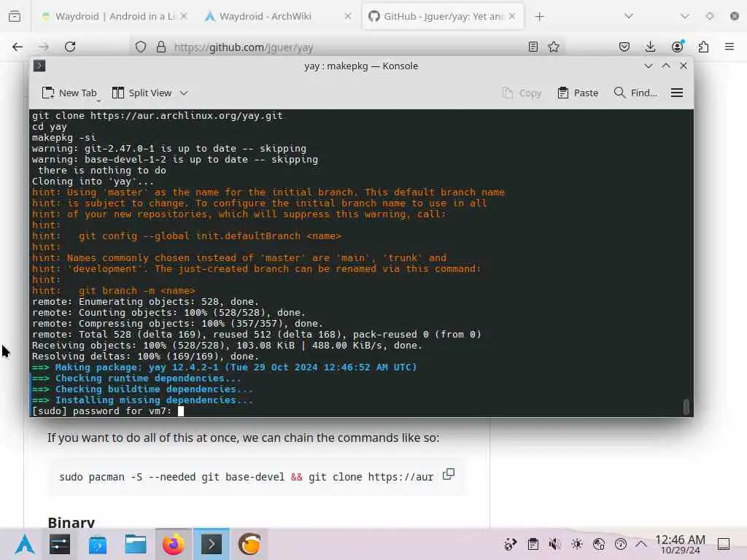Close the GitHub Jguer/yay tab

coord(512,16)
